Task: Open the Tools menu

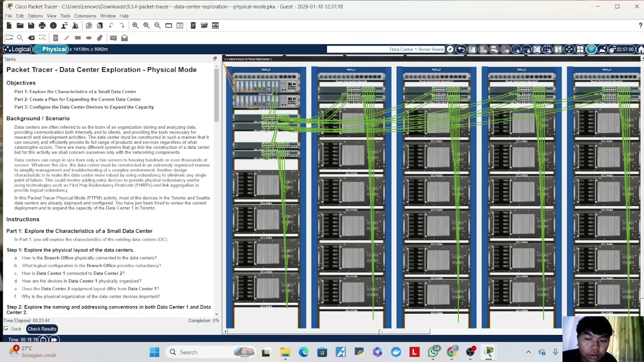Action: coord(65,16)
